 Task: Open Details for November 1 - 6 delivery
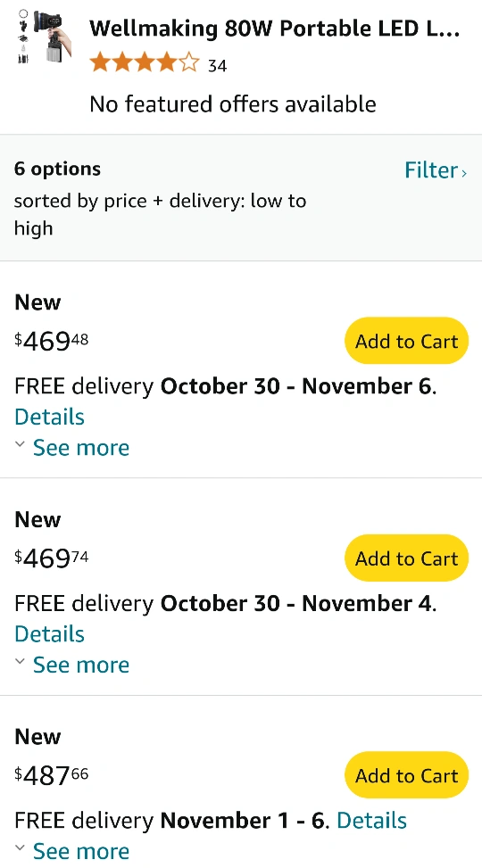(371, 821)
